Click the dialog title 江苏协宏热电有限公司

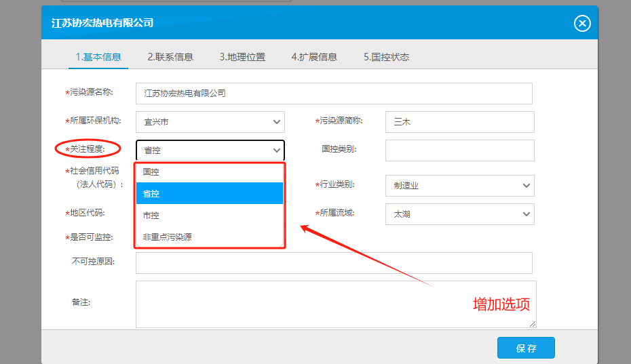point(102,23)
